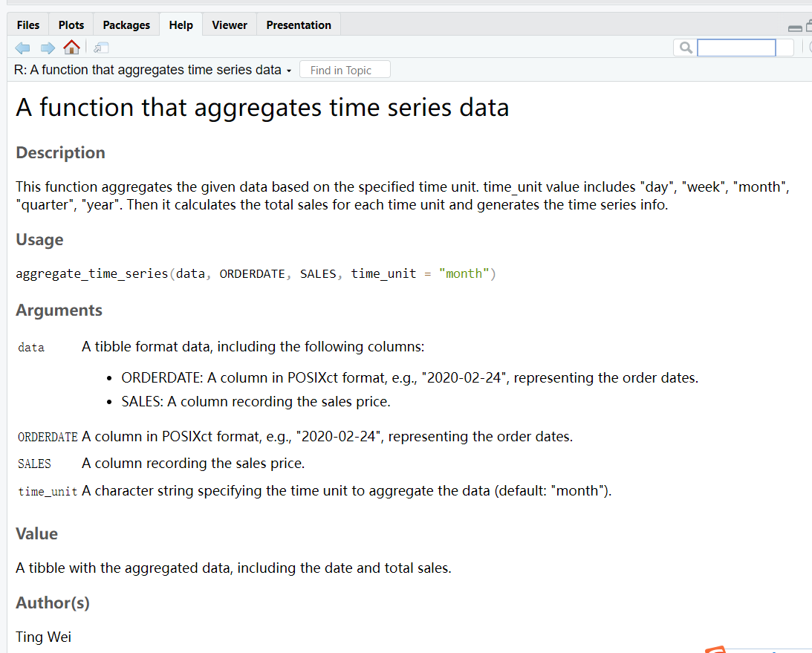812x653 pixels.
Task: Click the aggregate_time_series usage code line
Action: (256, 273)
